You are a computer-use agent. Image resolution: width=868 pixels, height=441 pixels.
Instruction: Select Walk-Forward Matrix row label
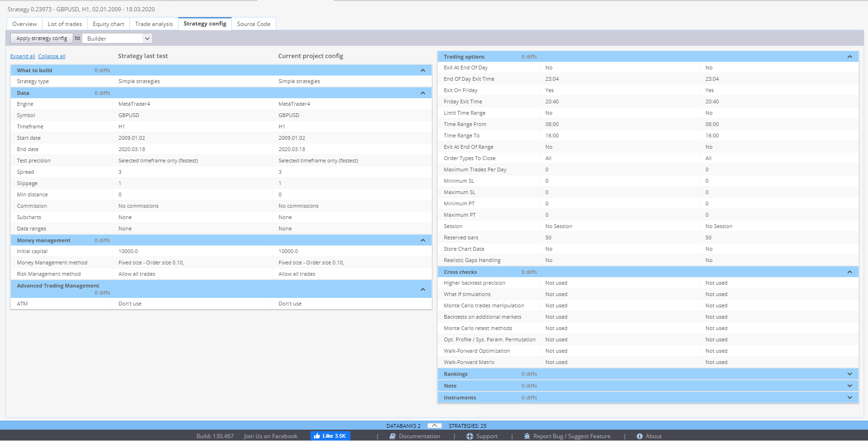click(x=469, y=362)
